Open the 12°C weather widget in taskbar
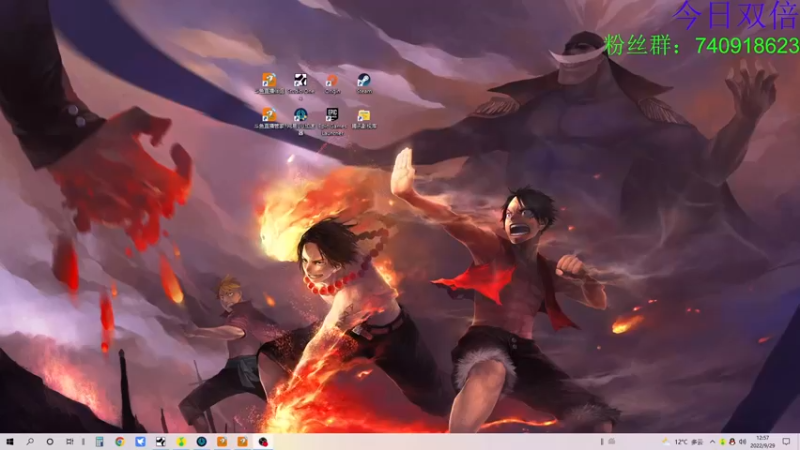The image size is (800, 450). tap(683, 442)
